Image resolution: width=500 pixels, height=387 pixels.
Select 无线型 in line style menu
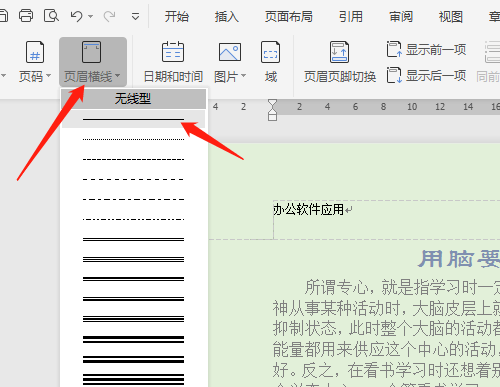coord(133,99)
